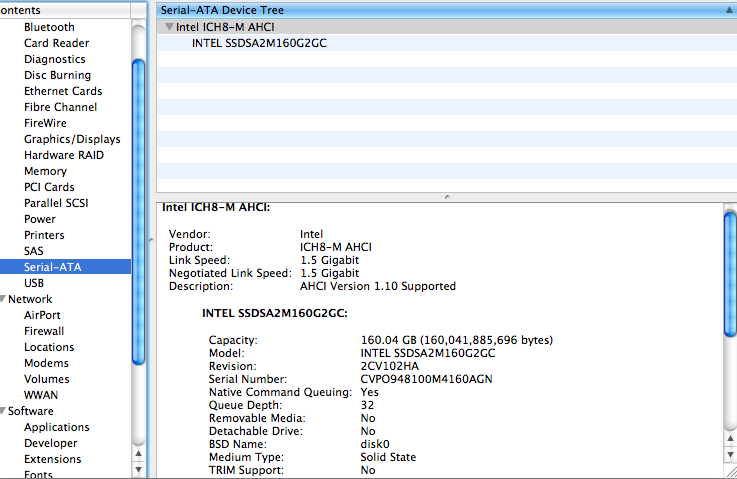This screenshot has width=737, height=479.
Task: Sort by Serial-ATA Device Tree column header
Action: click(447, 10)
